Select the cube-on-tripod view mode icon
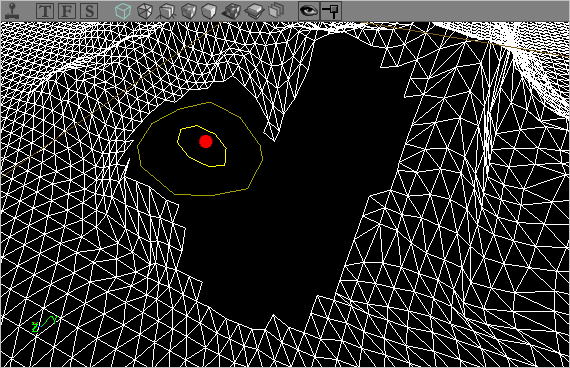 (166, 11)
